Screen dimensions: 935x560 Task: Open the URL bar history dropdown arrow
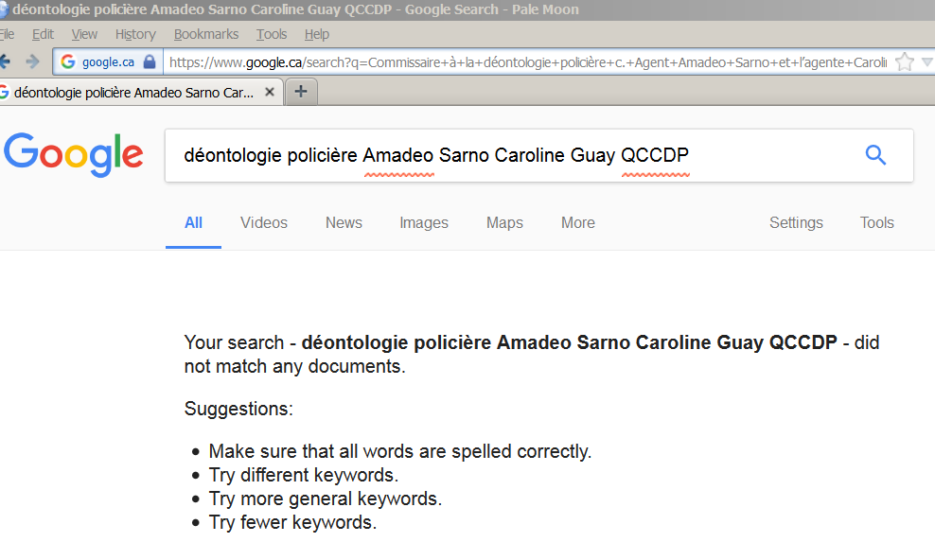click(927, 62)
